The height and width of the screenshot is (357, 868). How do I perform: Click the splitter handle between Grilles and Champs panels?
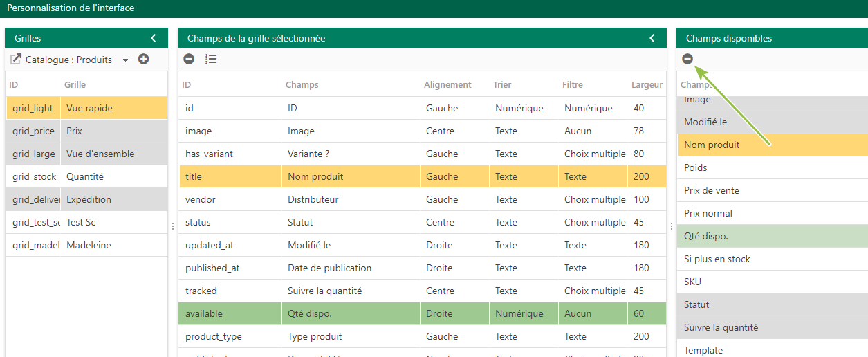172,226
